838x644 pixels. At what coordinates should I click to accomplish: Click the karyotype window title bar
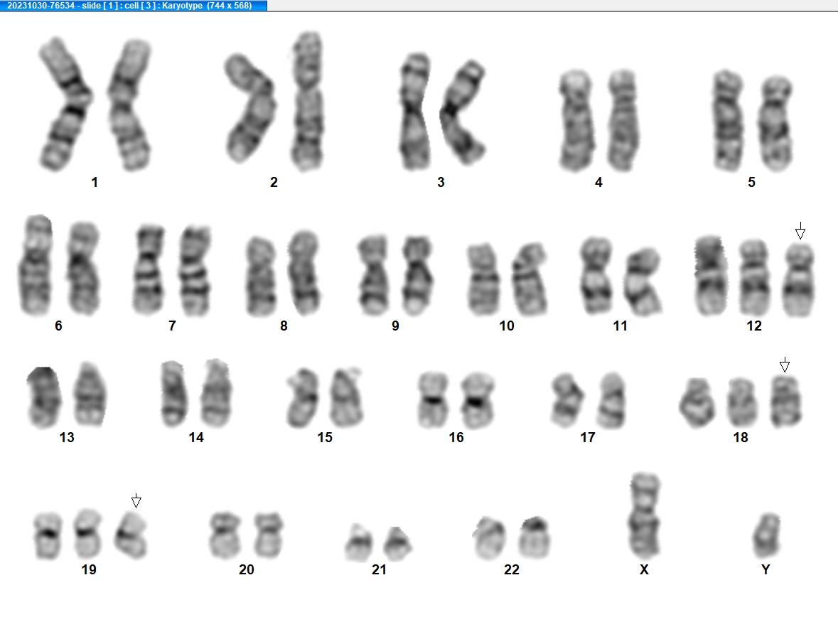point(134,6)
